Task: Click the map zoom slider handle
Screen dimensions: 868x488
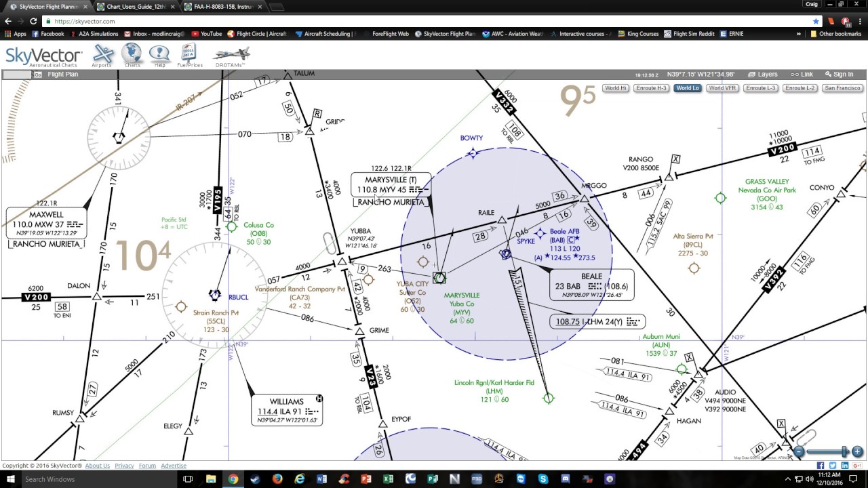Action: click(x=844, y=451)
